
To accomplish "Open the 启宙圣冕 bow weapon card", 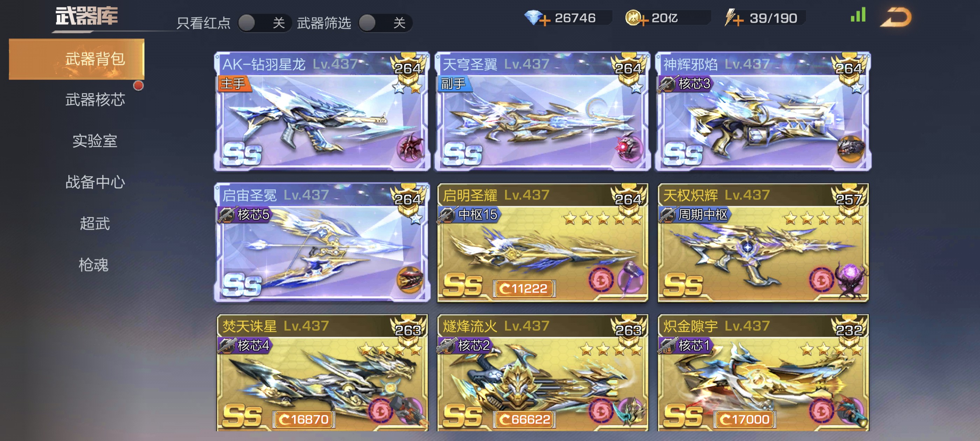I will pyautogui.click(x=322, y=243).
